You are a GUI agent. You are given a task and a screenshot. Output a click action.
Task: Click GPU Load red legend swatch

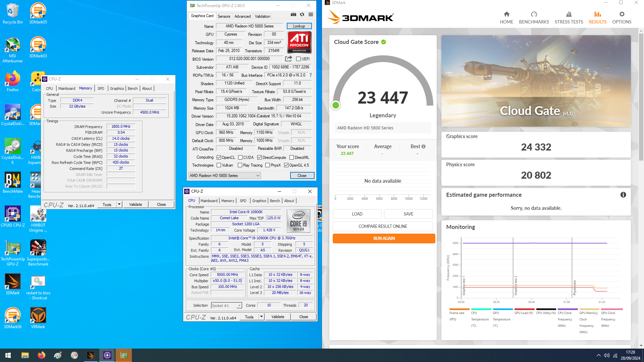click(x=524, y=309)
